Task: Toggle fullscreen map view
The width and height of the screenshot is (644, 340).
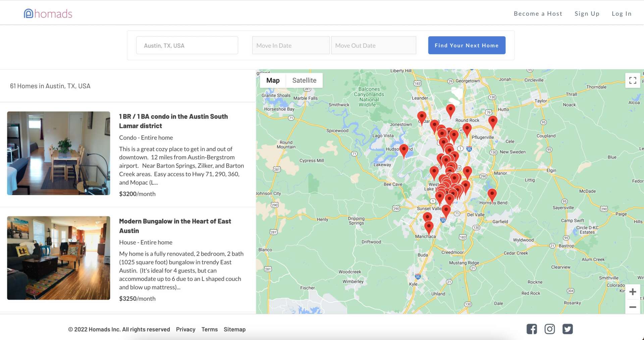Action: [633, 80]
